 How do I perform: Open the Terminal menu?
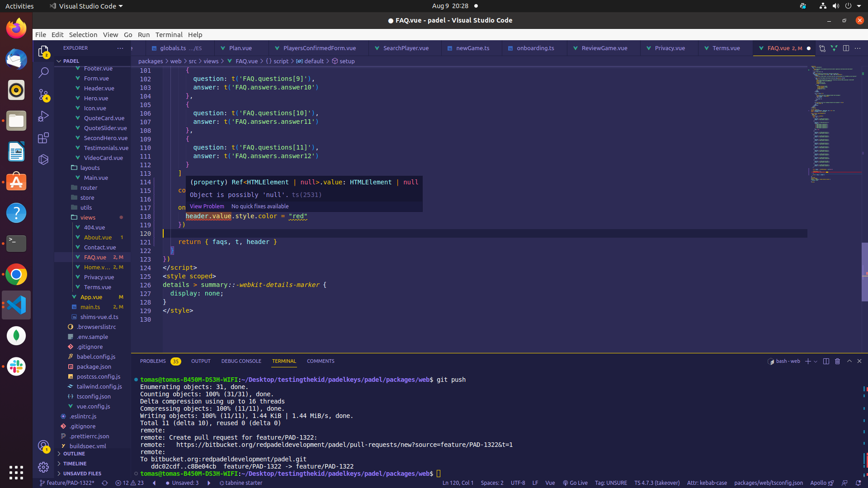coord(169,35)
